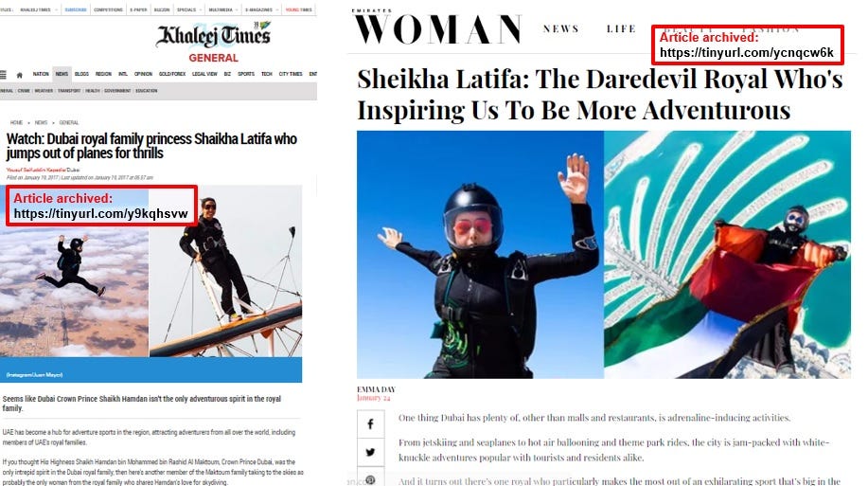Viewport: 868px width, 486px height.
Task: Go to Emirates Woman News menu
Action: [x=560, y=28]
